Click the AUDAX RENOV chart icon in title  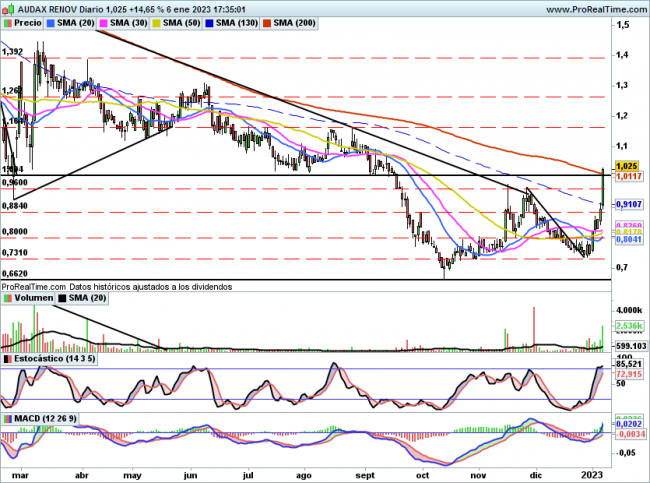(x=9, y=7)
